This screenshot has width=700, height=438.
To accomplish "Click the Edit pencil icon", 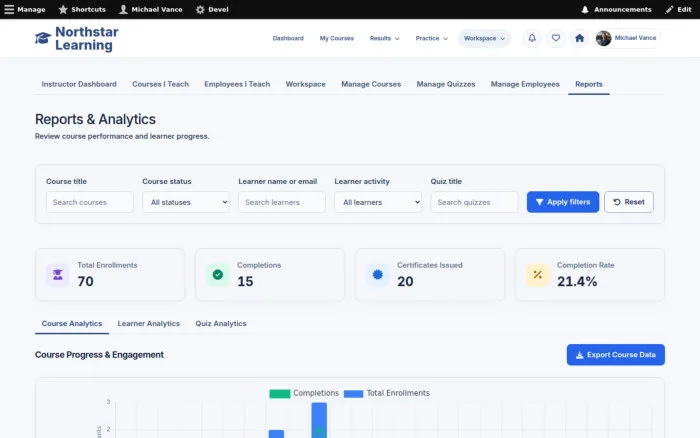I will (x=669, y=9).
